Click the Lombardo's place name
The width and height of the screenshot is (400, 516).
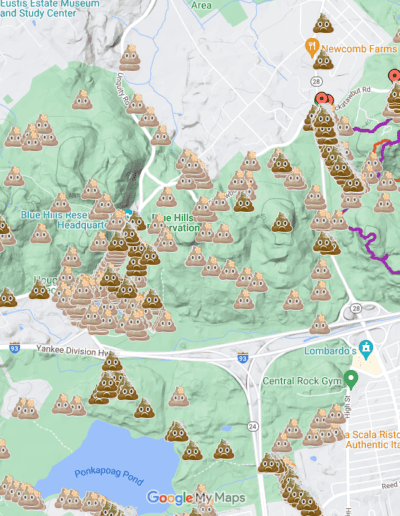point(330,351)
